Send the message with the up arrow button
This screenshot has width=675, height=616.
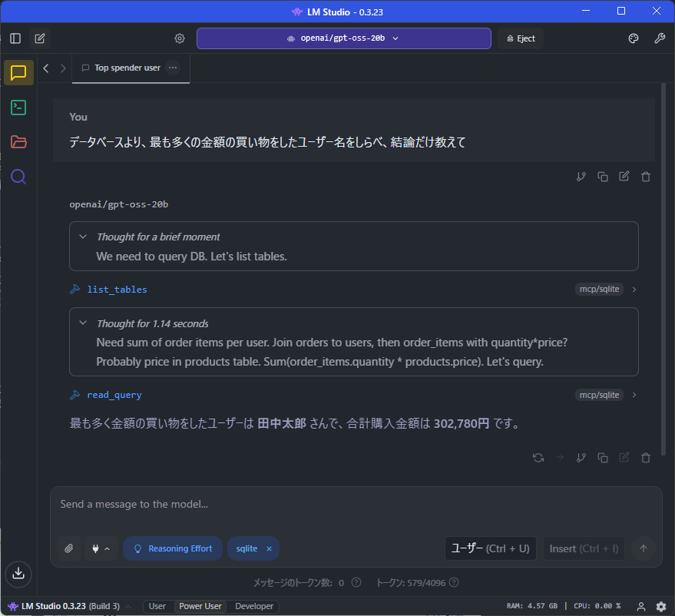pyautogui.click(x=644, y=548)
